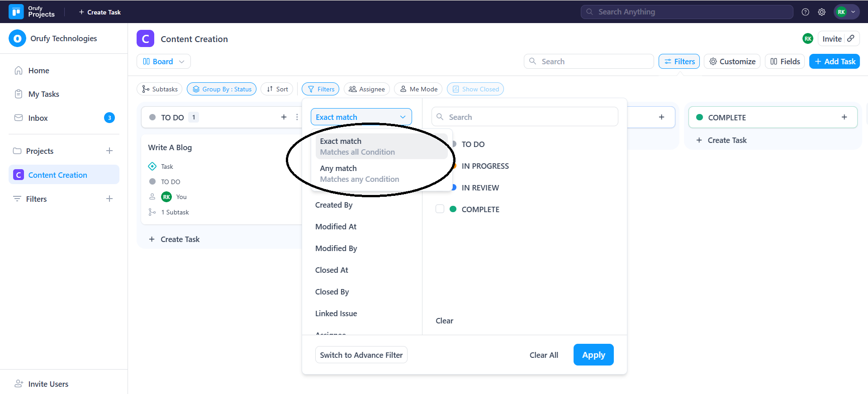Click Switch to Advance Filter
Viewport: 868px width, 394px height.
tap(361, 355)
